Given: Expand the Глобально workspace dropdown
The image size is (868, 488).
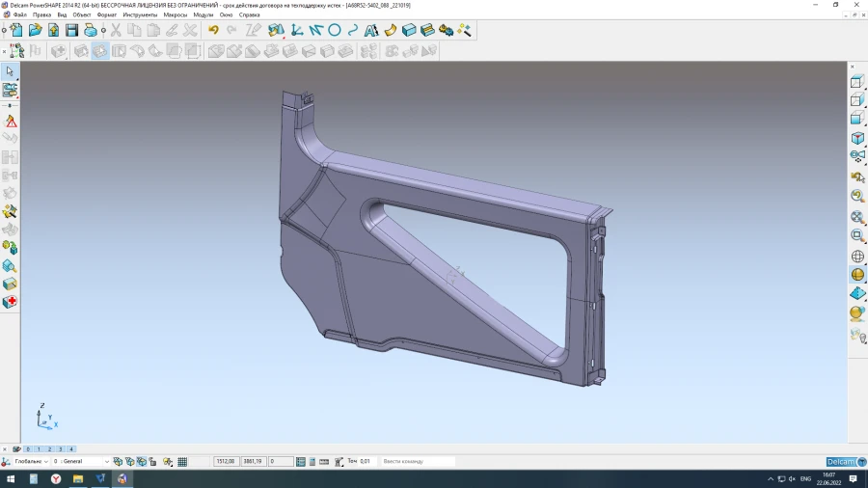Looking at the screenshot, I should tap(45, 462).
